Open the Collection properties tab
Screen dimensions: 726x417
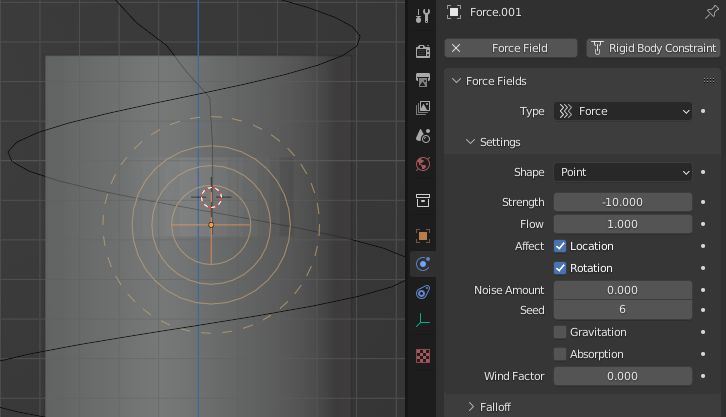point(423,200)
